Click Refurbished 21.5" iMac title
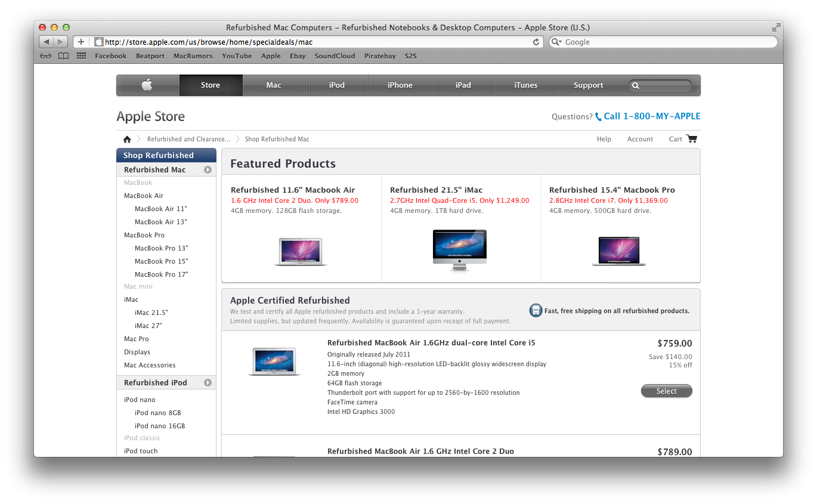 437,190
